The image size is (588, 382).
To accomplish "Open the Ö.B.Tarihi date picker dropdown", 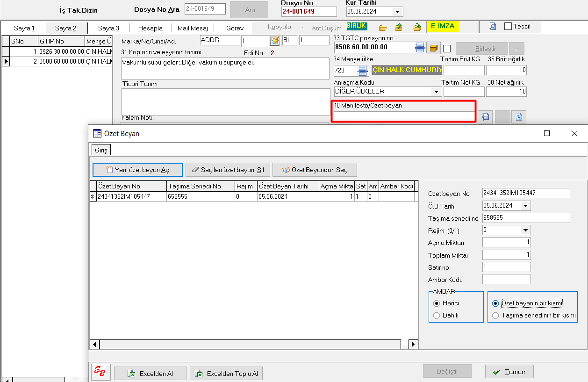I will pos(526,206).
